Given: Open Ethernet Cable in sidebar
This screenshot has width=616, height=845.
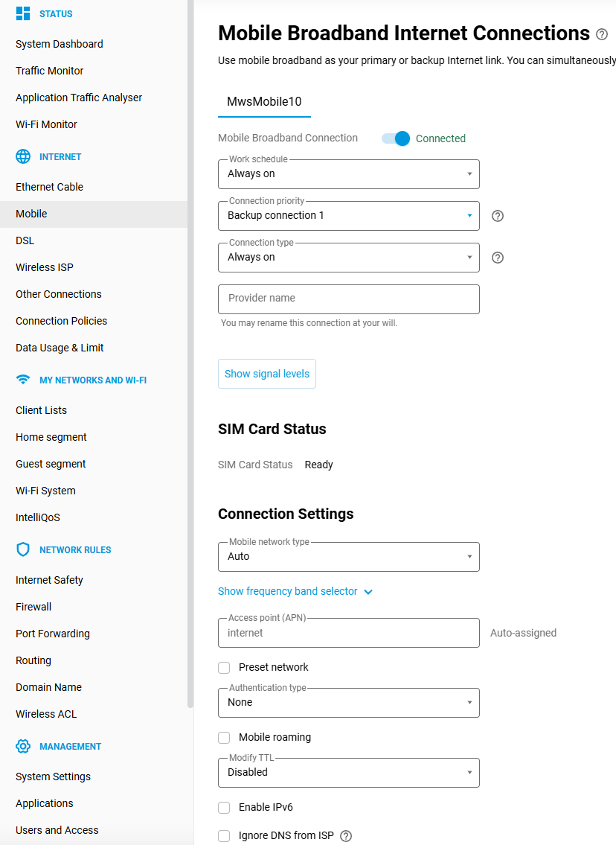Looking at the screenshot, I should [x=49, y=187].
